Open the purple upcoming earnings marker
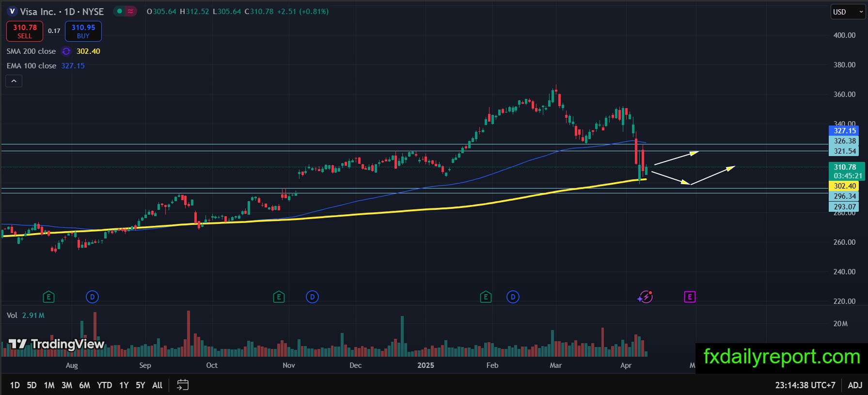The width and height of the screenshot is (868, 395). click(x=690, y=297)
